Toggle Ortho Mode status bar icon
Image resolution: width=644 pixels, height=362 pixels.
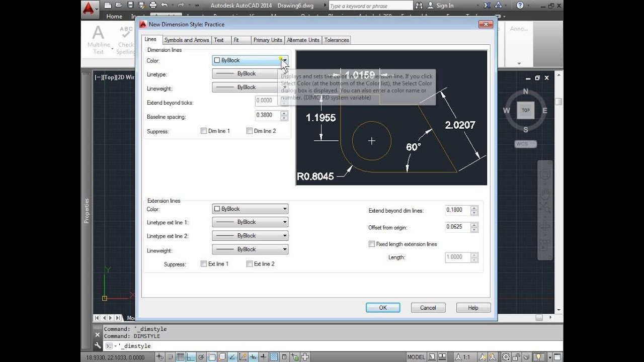point(191,357)
